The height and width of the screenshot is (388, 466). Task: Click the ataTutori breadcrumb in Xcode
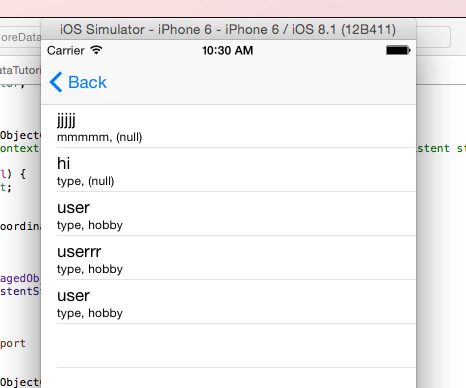coord(20,70)
